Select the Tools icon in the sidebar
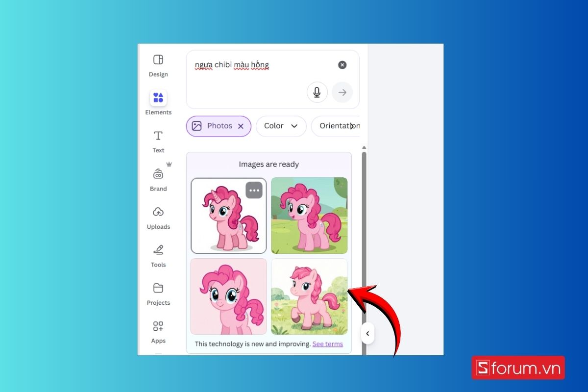Image resolution: width=588 pixels, height=392 pixels. click(158, 255)
